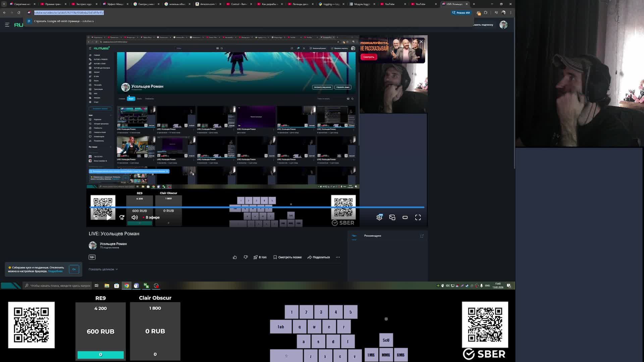Open Rutube hamburger side menu
This screenshot has height=362, width=644.
(x=7, y=25)
